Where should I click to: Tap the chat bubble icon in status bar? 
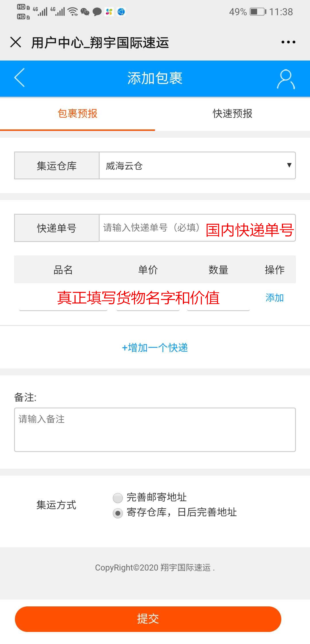(97, 11)
